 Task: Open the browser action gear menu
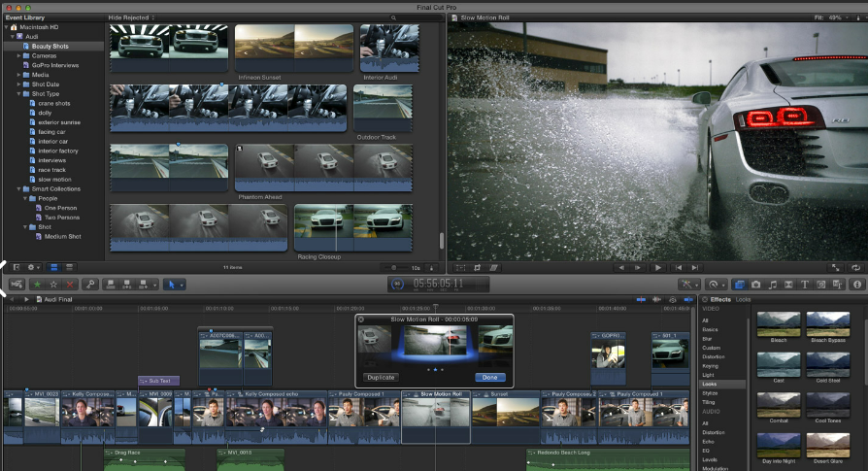click(x=33, y=267)
